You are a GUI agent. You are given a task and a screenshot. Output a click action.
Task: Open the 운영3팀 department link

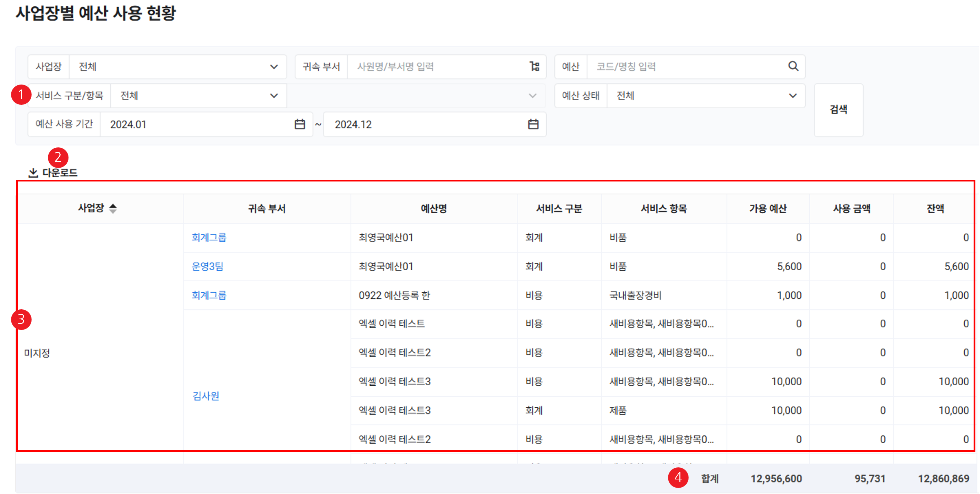(207, 266)
